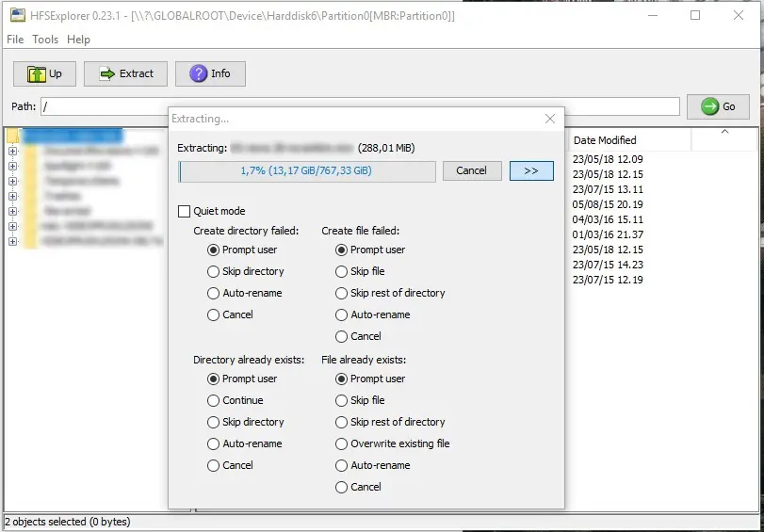Screen dimensions: 764x532
Task: Select the row dated 04/03/16 15.11
Action: pyautogui.click(x=608, y=219)
